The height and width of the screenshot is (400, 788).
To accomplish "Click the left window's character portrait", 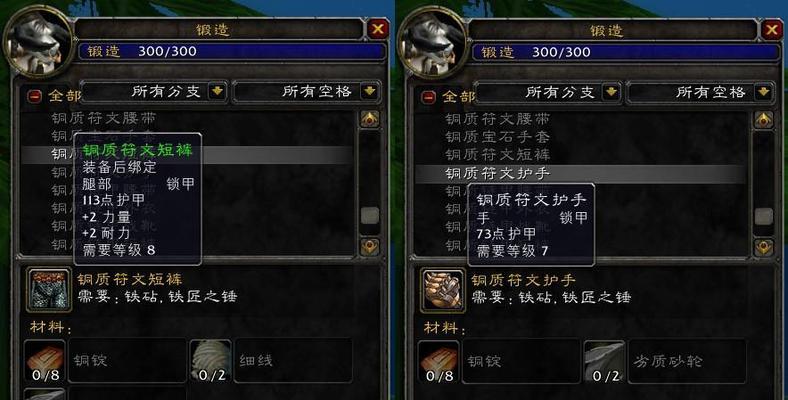I will click(x=38, y=41).
